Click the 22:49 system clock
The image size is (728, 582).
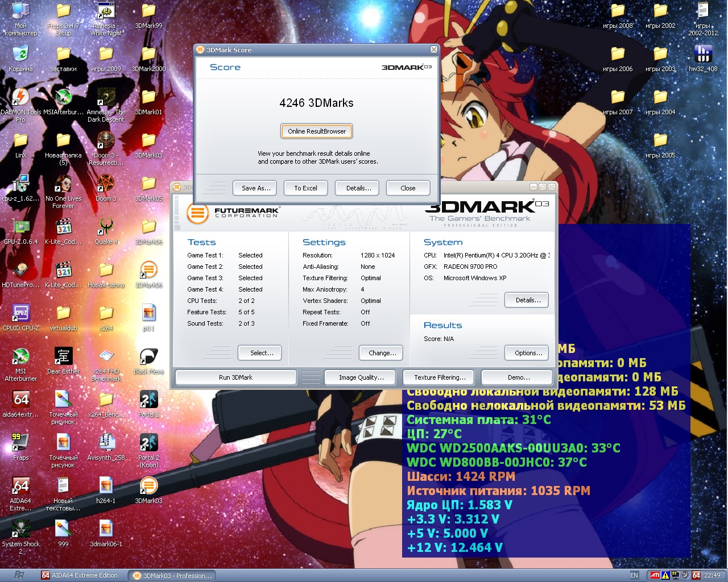point(712,575)
